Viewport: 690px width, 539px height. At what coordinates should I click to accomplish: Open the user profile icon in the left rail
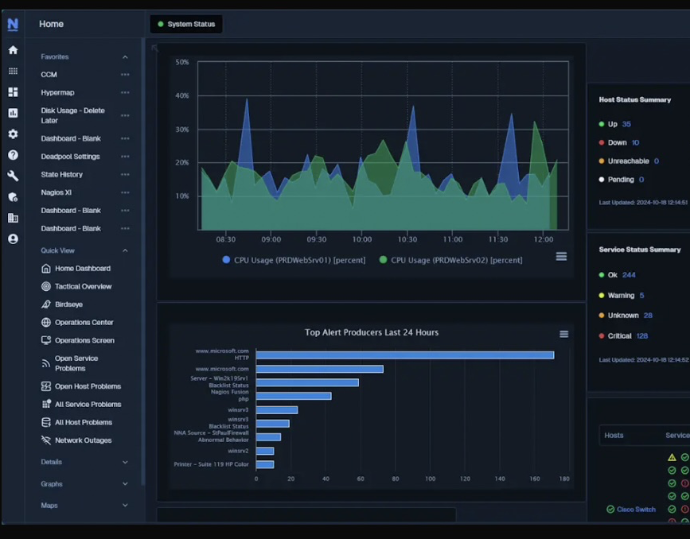click(13, 239)
